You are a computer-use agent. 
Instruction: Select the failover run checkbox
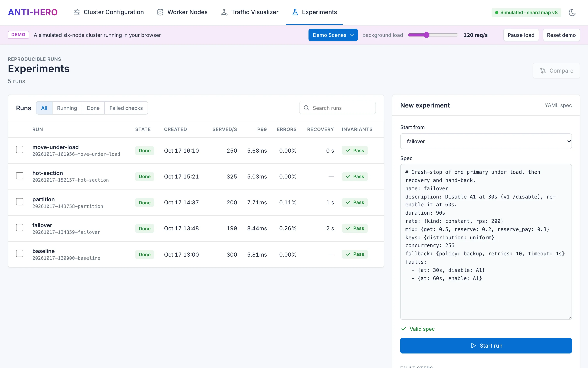[19, 228]
